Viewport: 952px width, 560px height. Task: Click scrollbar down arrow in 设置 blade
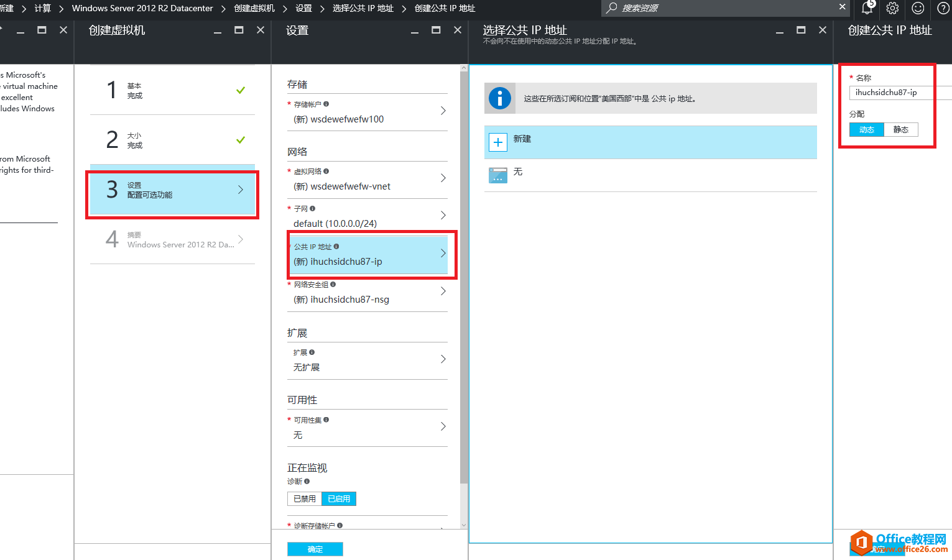point(463,525)
